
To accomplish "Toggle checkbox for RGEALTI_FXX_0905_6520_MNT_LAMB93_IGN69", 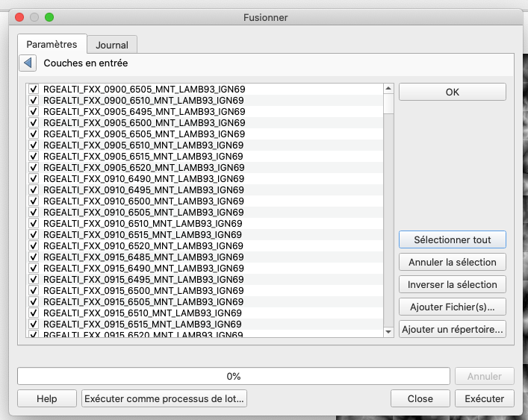I will tap(34, 168).
